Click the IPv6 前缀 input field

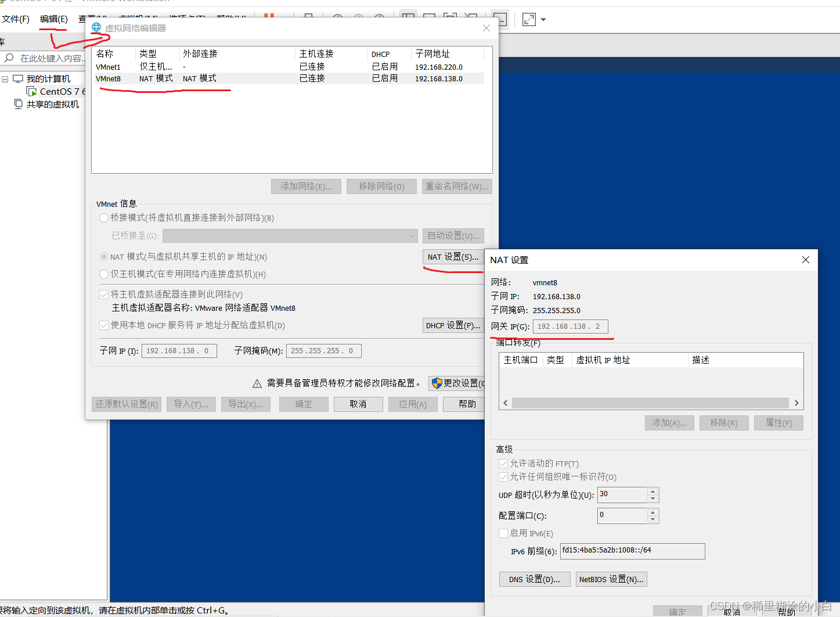click(x=632, y=551)
